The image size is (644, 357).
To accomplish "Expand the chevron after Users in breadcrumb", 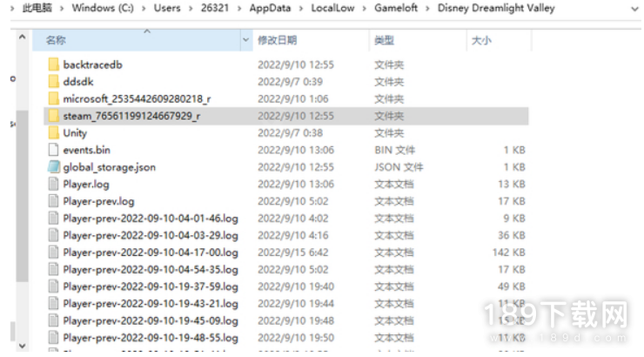I will (191, 8).
